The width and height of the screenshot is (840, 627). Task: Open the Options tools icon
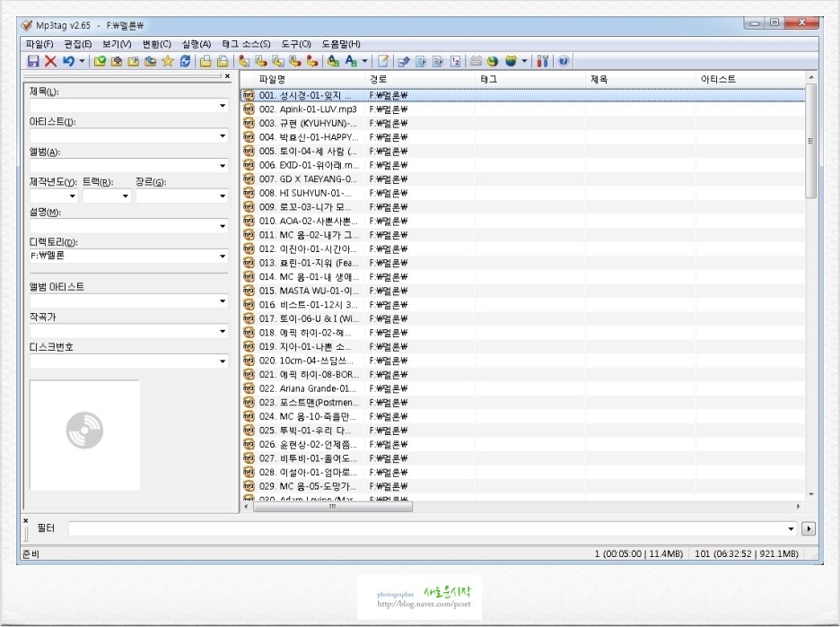543,61
